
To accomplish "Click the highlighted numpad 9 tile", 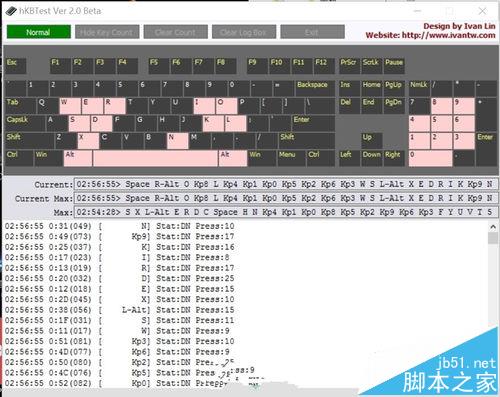I will coord(464,106).
